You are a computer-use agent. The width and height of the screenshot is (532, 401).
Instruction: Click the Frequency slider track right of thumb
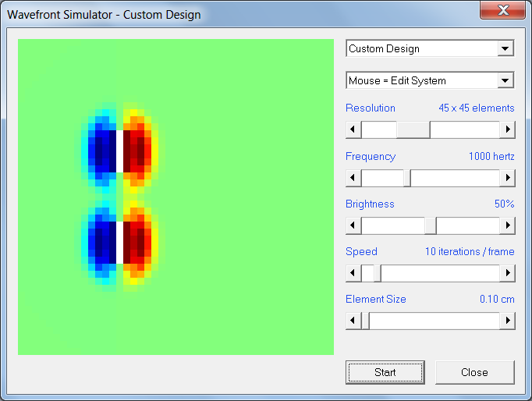click(x=456, y=177)
